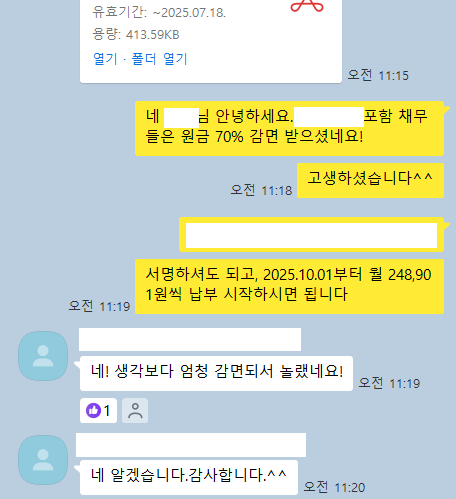The width and height of the screenshot is (456, 499).
Task: Click the 오전 11:15 timestamp by file
Action: [x=378, y=75]
